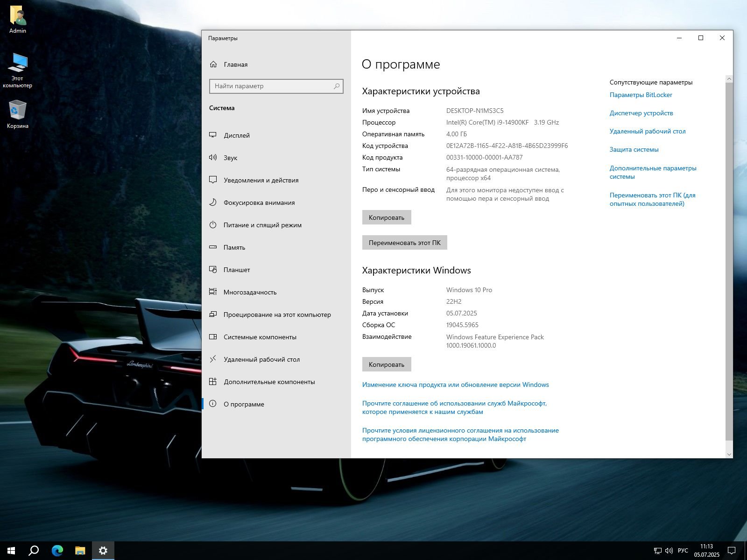This screenshot has height=560, width=747.
Task: Click the Удаленный рабочий стол sidebar icon
Action: point(213,359)
